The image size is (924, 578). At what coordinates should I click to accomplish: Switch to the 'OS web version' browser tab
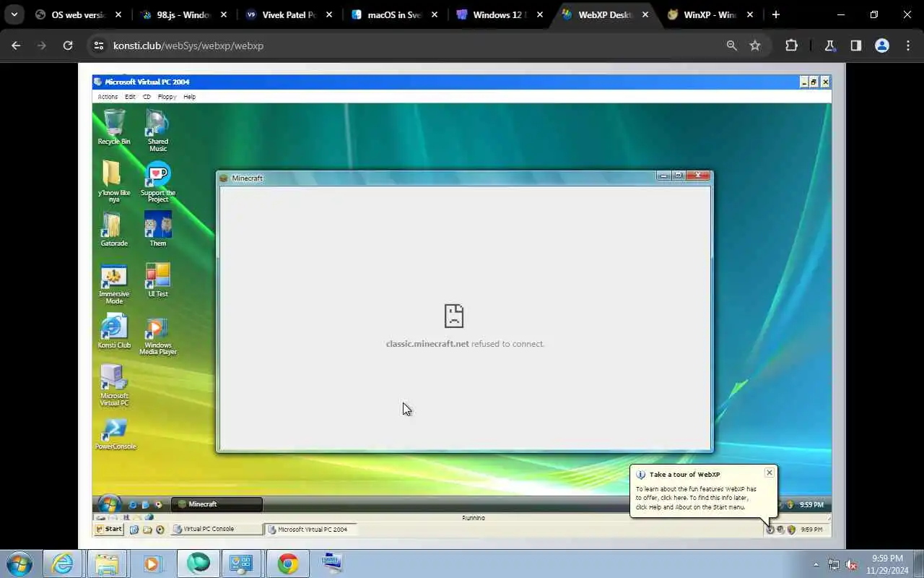79,14
